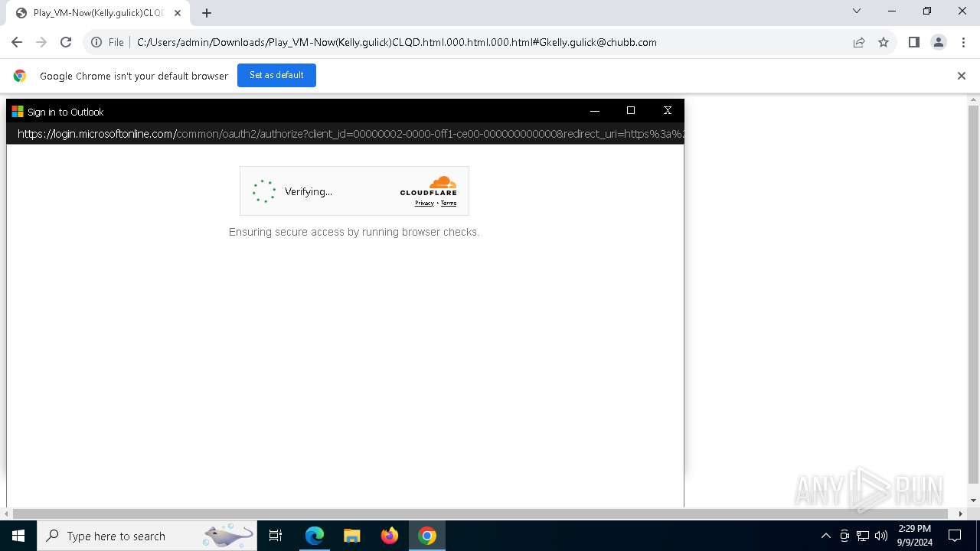The height and width of the screenshot is (551, 980).
Task: Open the clock showing 2:29 PM
Action: (914, 536)
